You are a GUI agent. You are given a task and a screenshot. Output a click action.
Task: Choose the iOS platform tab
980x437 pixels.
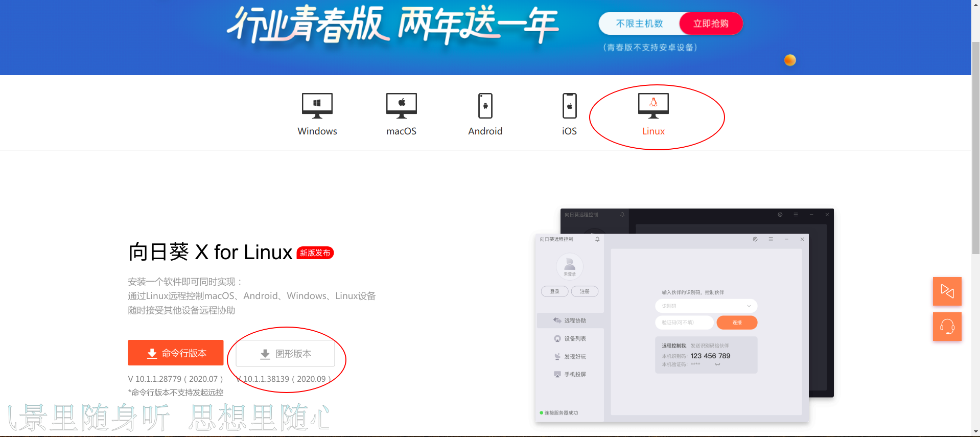click(x=569, y=114)
